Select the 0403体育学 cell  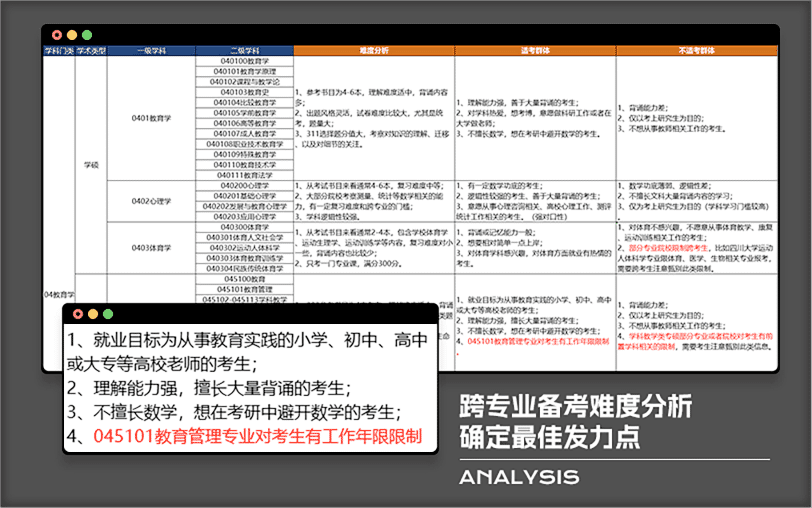click(151, 248)
